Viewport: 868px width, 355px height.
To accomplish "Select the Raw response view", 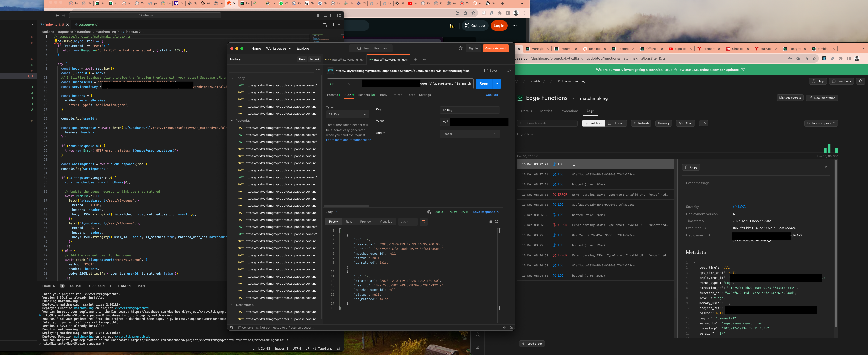I will pyautogui.click(x=349, y=222).
